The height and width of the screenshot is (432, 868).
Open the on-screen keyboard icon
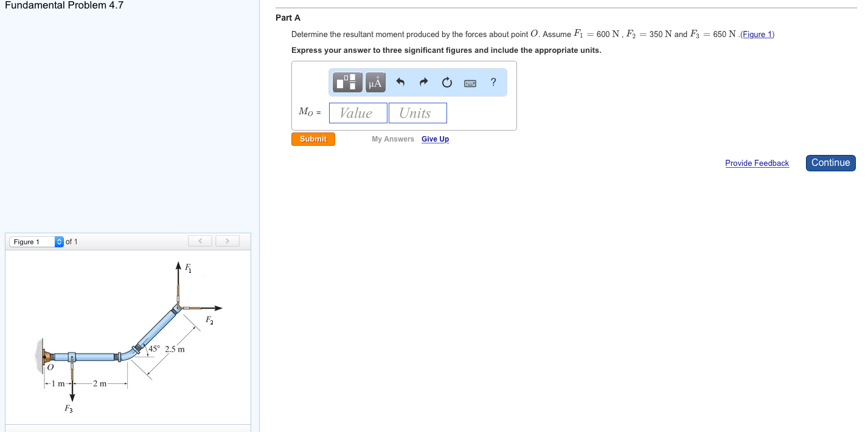pyautogui.click(x=470, y=83)
